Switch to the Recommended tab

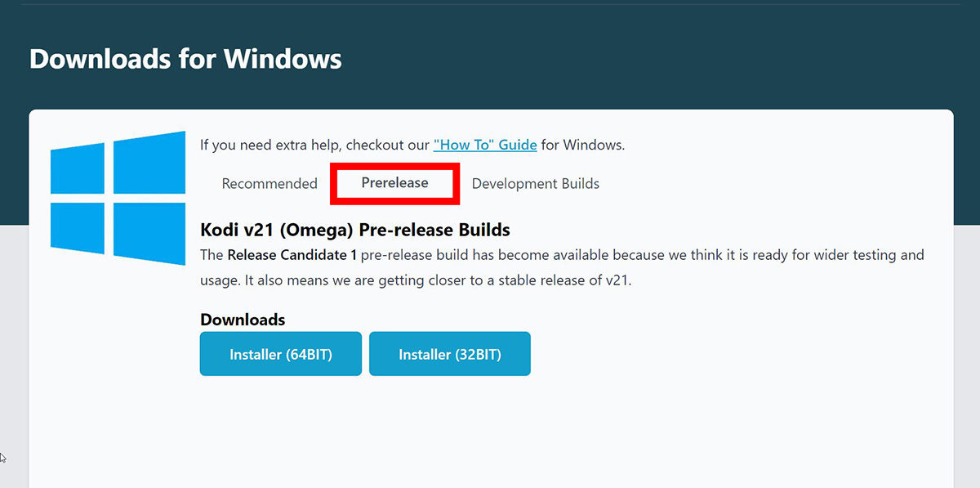coord(269,183)
